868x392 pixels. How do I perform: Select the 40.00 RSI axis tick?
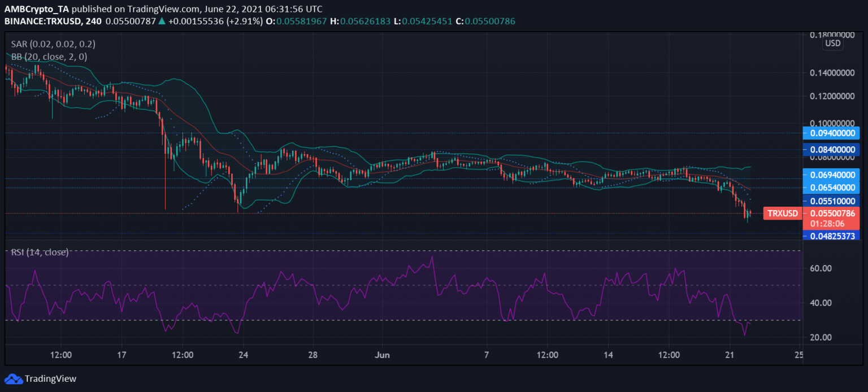tap(822, 303)
